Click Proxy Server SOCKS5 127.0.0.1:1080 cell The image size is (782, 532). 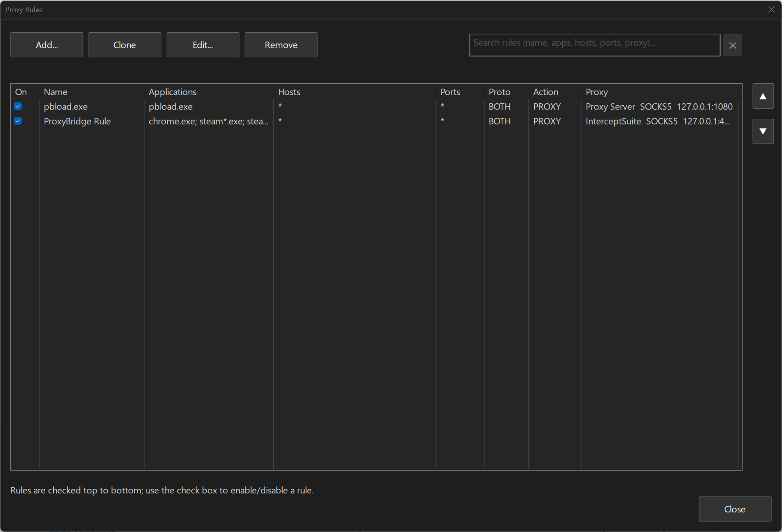click(659, 107)
